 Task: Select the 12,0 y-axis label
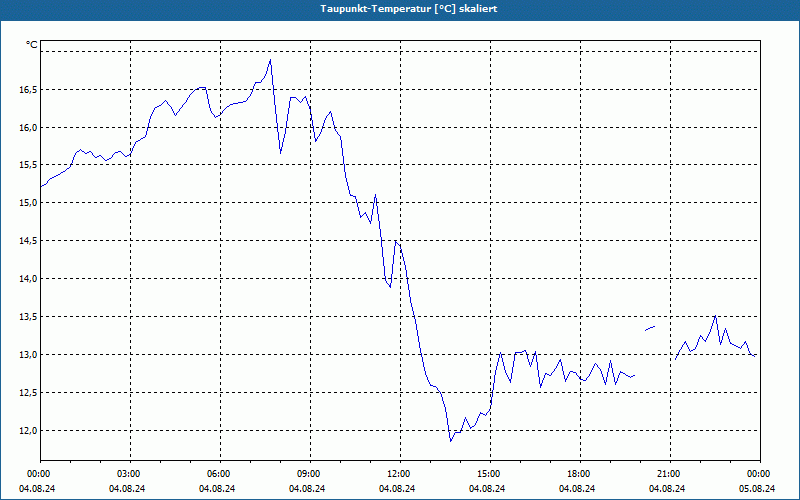click(29, 431)
